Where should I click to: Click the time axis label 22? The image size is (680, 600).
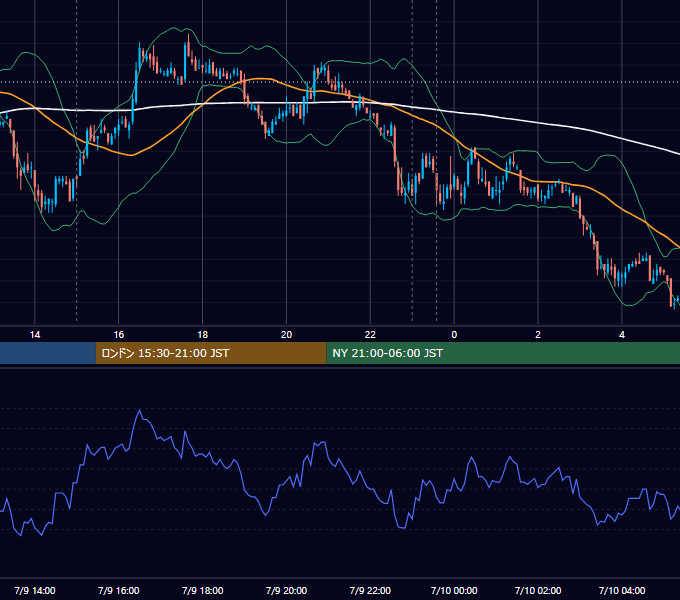point(370,335)
